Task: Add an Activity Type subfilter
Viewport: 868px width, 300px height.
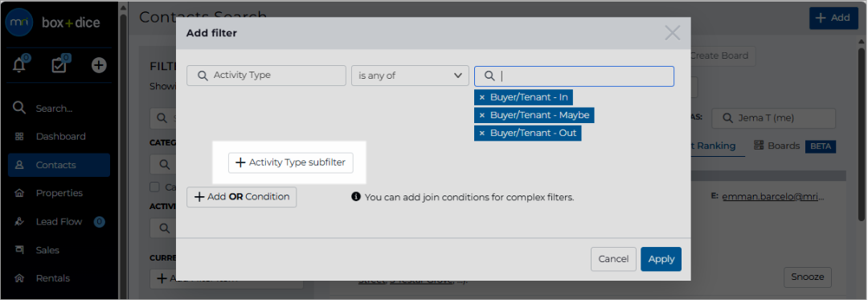Action: [x=291, y=162]
